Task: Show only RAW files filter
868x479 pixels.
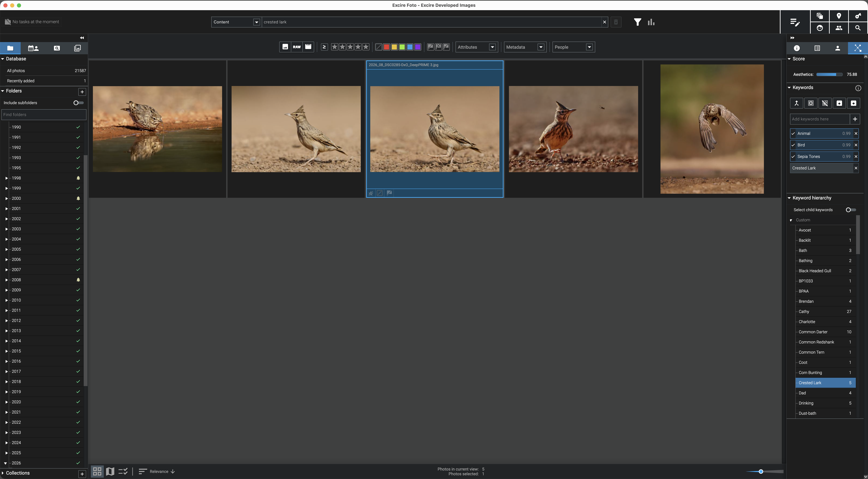Action: point(297,47)
